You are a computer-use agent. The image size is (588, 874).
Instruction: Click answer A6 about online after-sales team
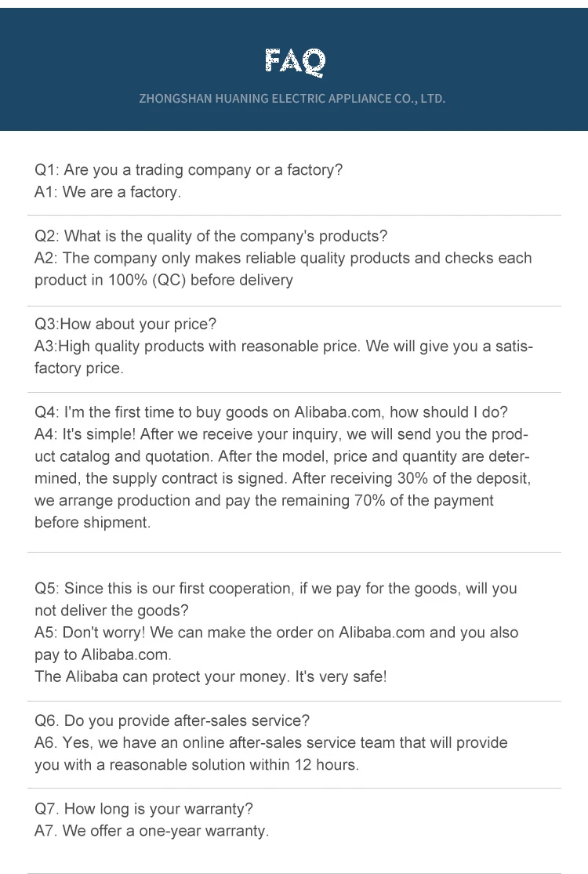(x=270, y=743)
